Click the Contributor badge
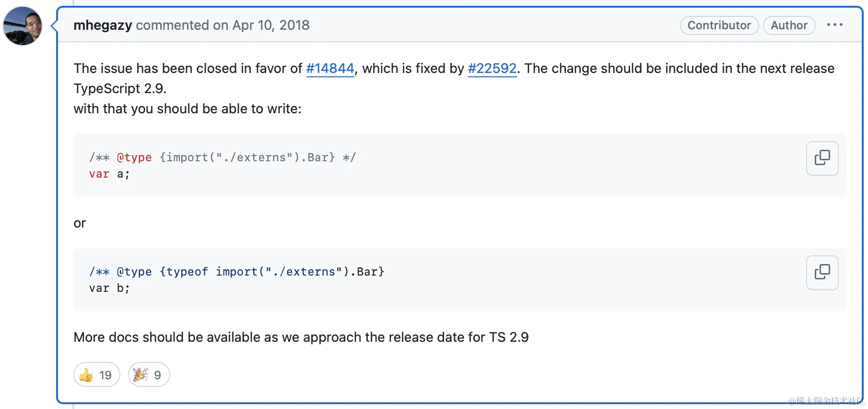This screenshot has height=409, width=868. pos(719,25)
